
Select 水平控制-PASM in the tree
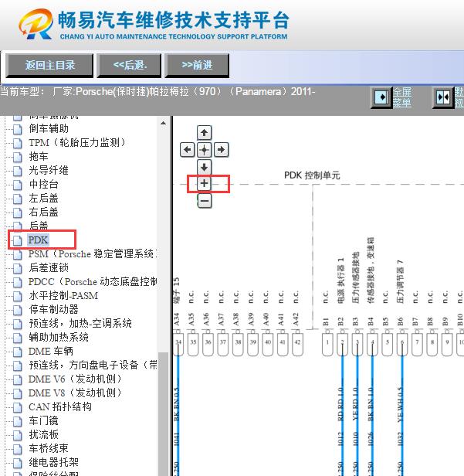click(63, 296)
